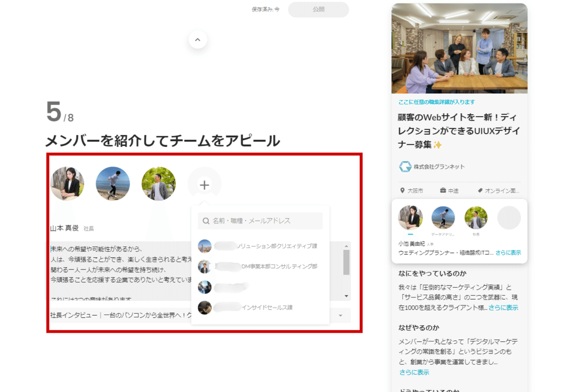Image resolution: width=588 pixels, height=392 pixels.
Task: Collapse the section using the circular up chevron
Action: (x=197, y=39)
